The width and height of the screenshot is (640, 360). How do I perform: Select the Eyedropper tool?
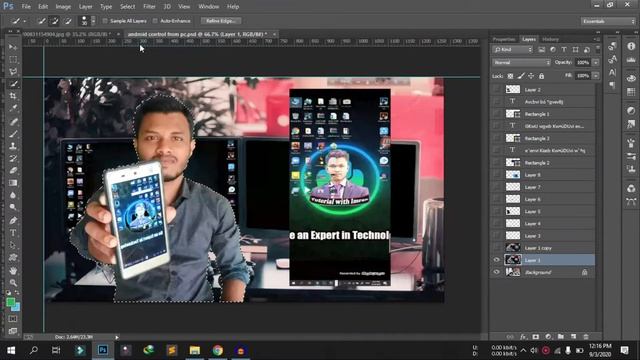(13, 108)
